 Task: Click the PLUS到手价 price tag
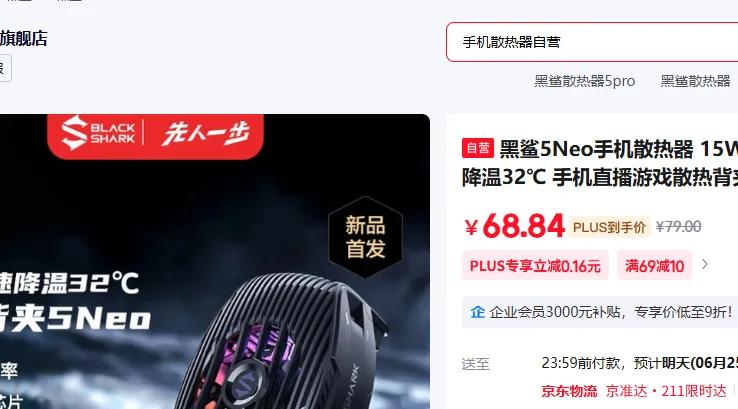coord(609,227)
